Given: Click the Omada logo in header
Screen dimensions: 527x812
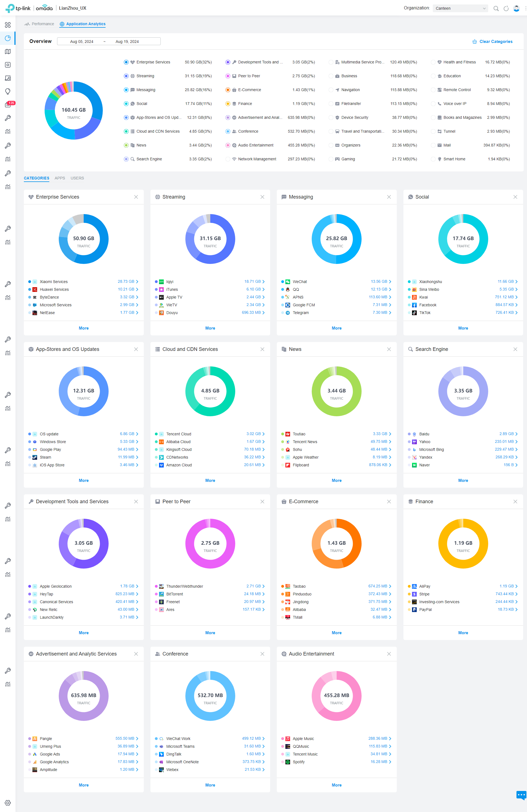Looking at the screenshot, I should pos(44,8).
